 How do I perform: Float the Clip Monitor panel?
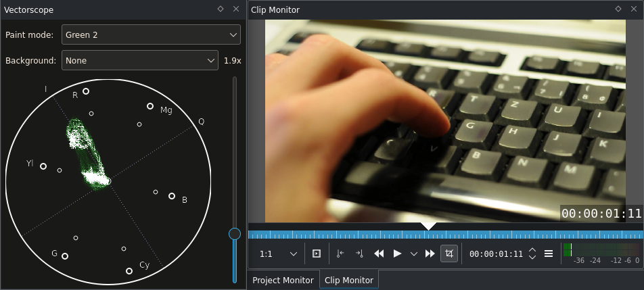618,9
